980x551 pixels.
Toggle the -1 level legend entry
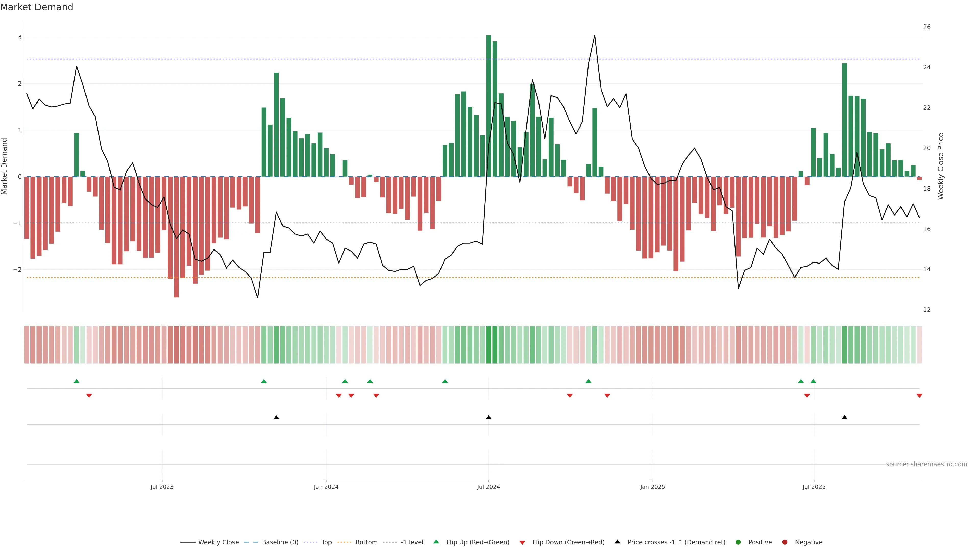pyautogui.click(x=412, y=542)
